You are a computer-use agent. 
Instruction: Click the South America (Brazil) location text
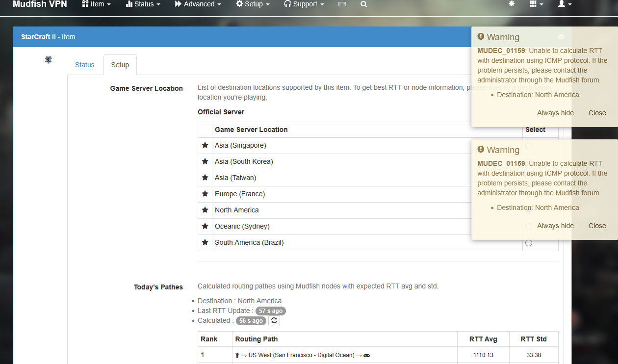[249, 242]
